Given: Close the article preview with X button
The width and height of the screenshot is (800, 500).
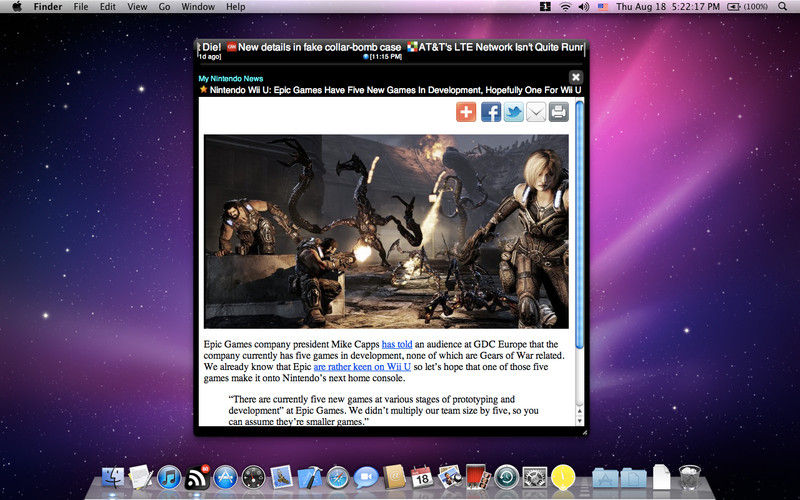Looking at the screenshot, I should point(576,77).
